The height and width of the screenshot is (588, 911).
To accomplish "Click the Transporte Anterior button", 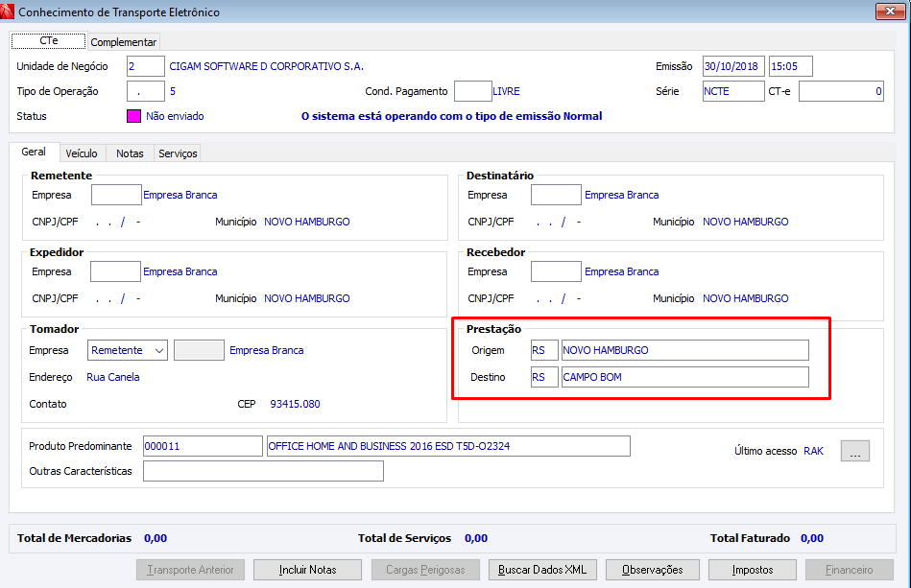I will 191,570.
